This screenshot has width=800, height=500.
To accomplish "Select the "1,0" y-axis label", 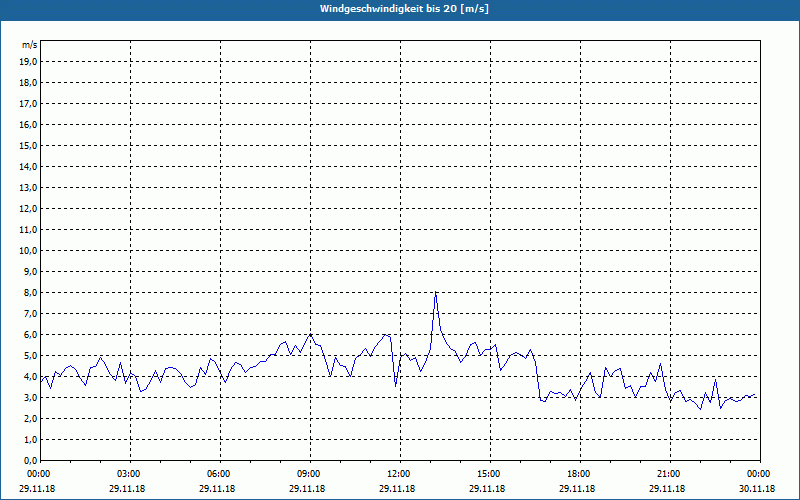I will (x=30, y=440).
